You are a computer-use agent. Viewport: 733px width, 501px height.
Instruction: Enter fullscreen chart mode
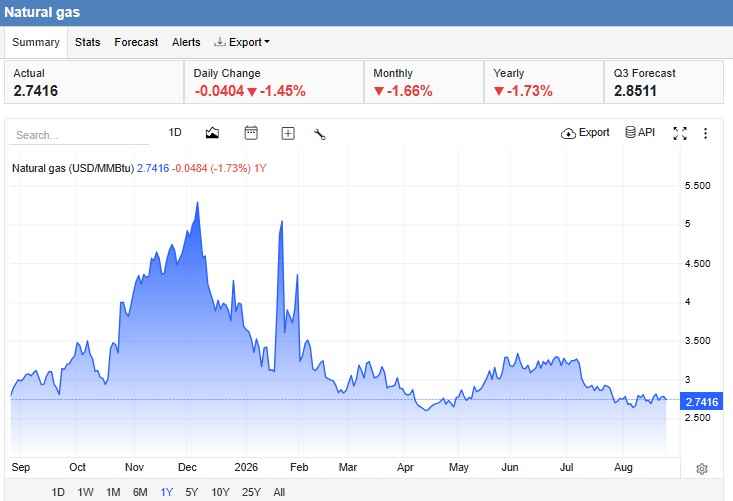coord(680,133)
